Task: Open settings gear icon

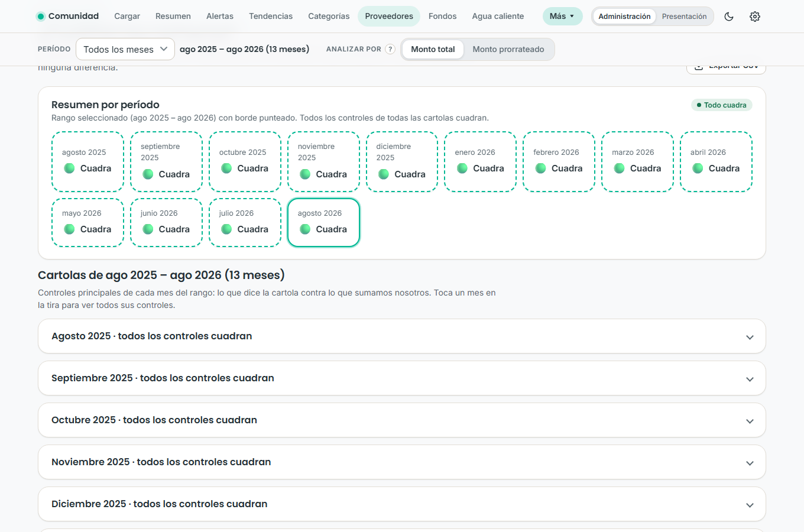Action: coord(755,17)
